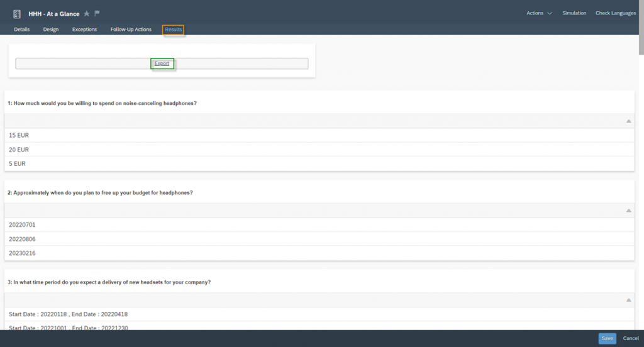Mark HHH - At a Glance as favorite star

(x=87, y=14)
